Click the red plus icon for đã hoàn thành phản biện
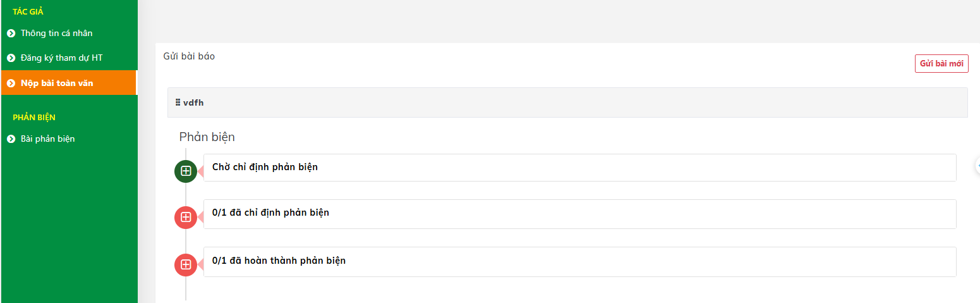Viewport: 980px width, 303px height. tap(186, 264)
